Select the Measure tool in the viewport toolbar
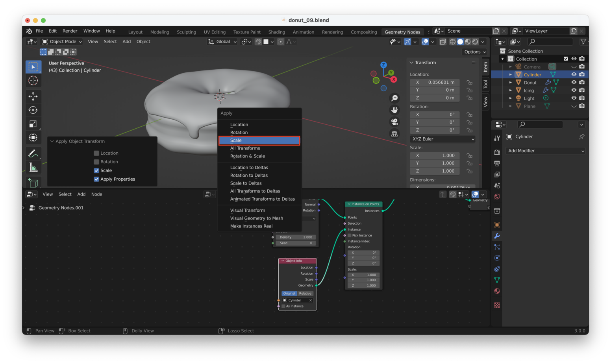The width and height of the screenshot is (611, 364). 33,168
